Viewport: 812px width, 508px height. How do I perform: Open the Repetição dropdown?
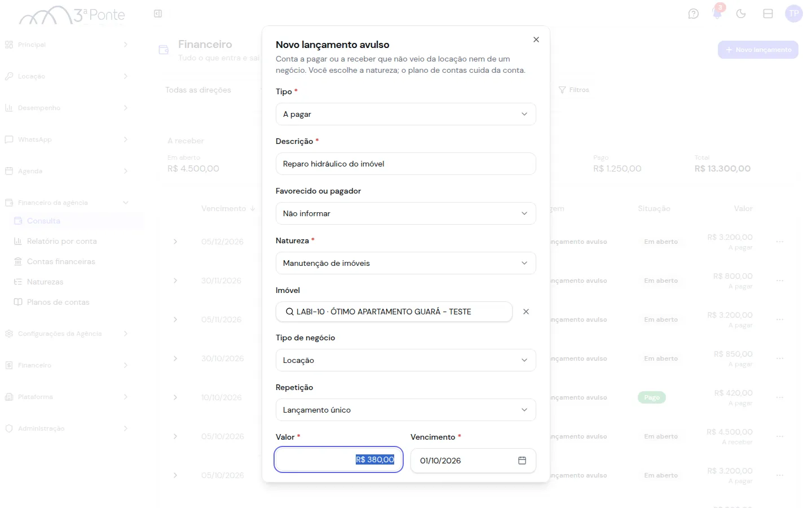point(405,410)
